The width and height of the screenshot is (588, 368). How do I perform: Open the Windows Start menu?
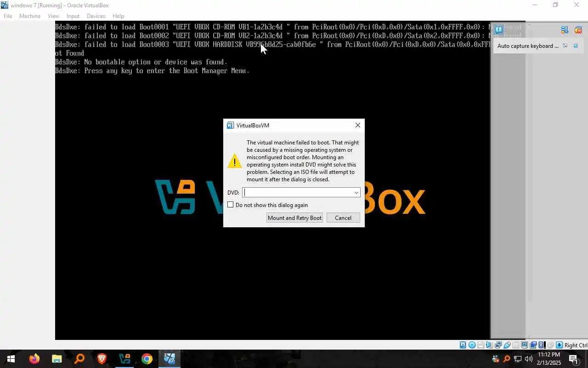coord(11,359)
